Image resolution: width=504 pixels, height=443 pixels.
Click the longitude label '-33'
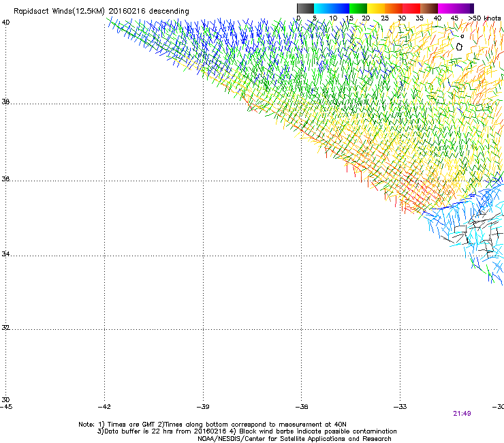(x=400, y=407)
